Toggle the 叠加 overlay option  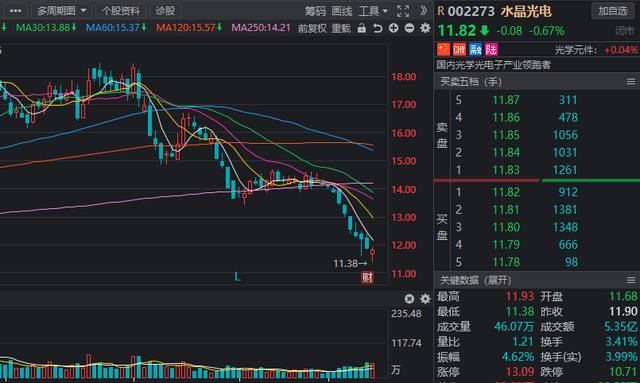341,28
